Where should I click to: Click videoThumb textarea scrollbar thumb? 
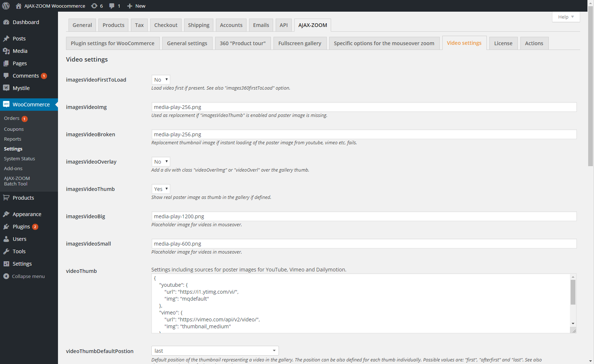coord(573,292)
